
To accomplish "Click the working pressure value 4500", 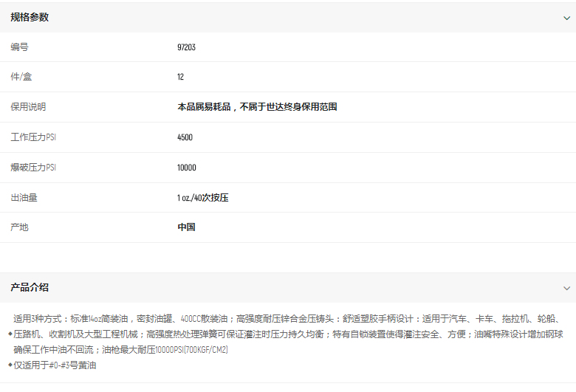I will (185, 137).
